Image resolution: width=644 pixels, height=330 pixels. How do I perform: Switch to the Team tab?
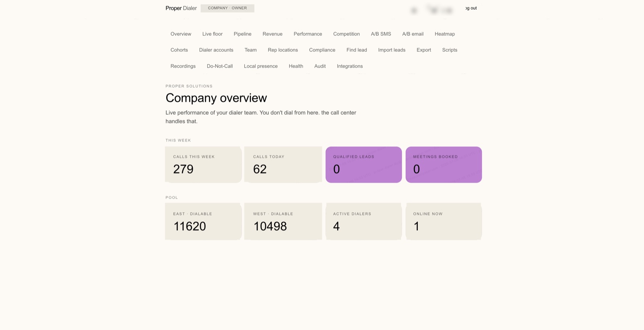[x=250, y=50]
